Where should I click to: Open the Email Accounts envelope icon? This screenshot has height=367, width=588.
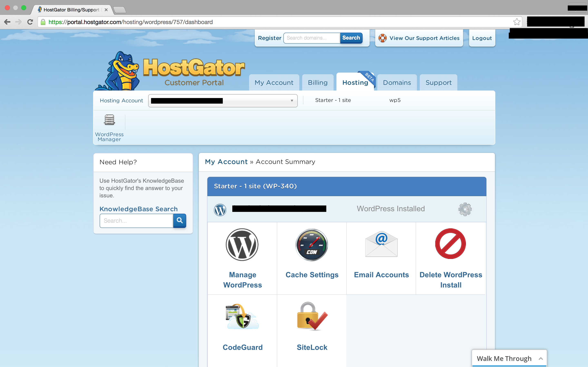[x=381, y=244]
